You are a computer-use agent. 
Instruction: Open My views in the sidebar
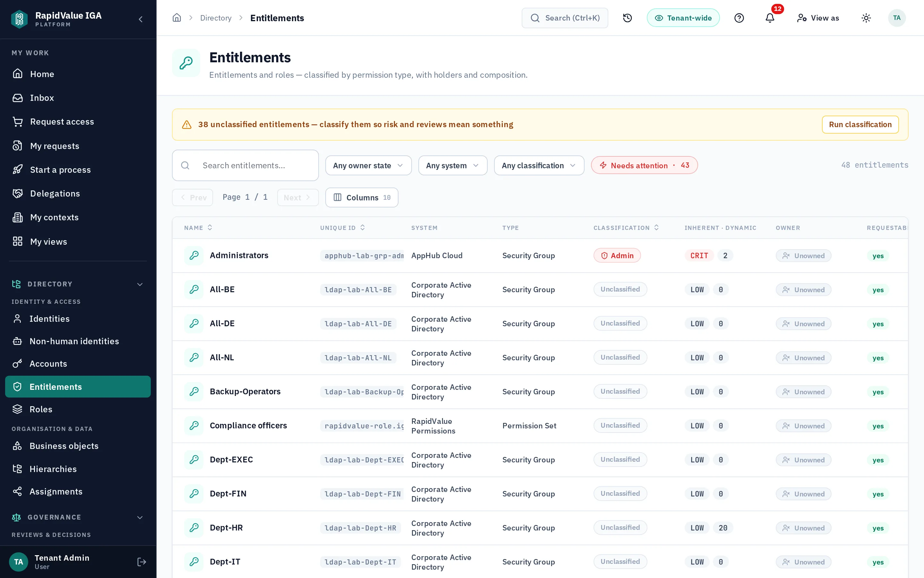78,241
